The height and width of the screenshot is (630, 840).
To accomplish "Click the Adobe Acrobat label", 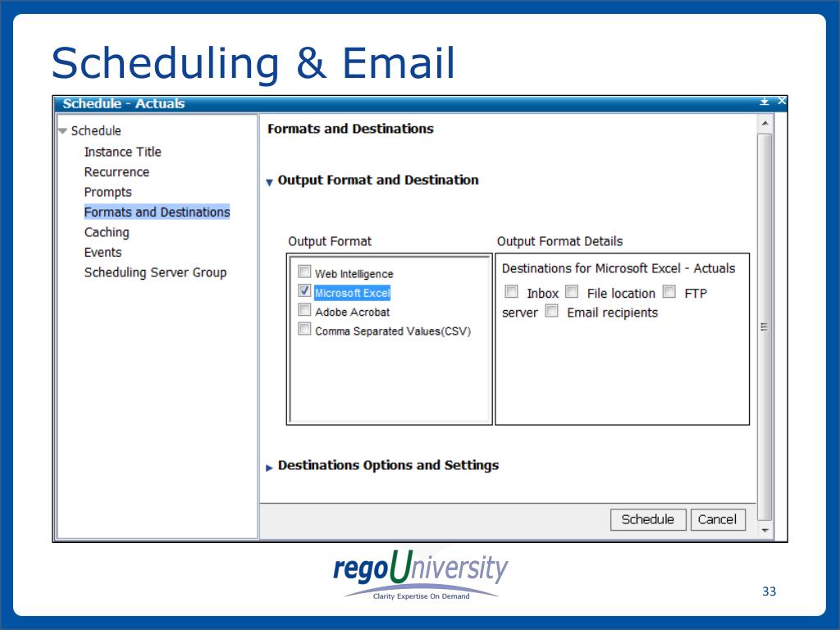I will click(353, 313).
